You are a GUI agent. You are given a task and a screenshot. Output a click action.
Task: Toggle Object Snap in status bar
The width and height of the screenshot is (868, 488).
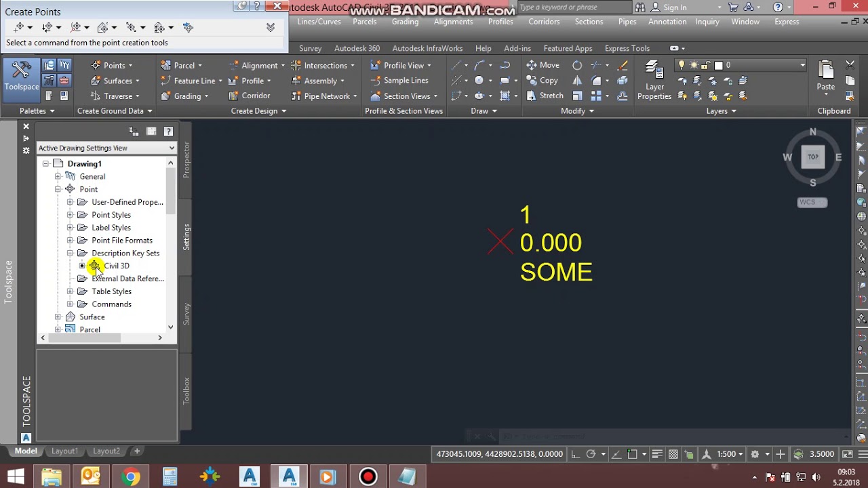point(632,454)
